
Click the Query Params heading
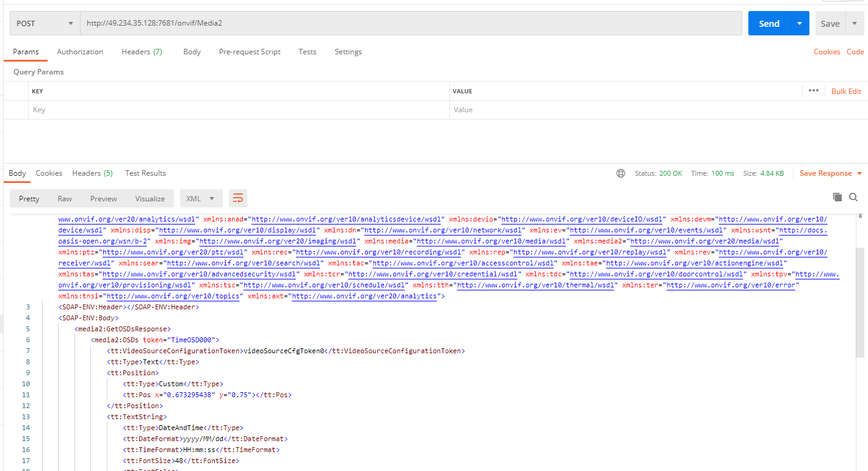(x=38, y=72)
